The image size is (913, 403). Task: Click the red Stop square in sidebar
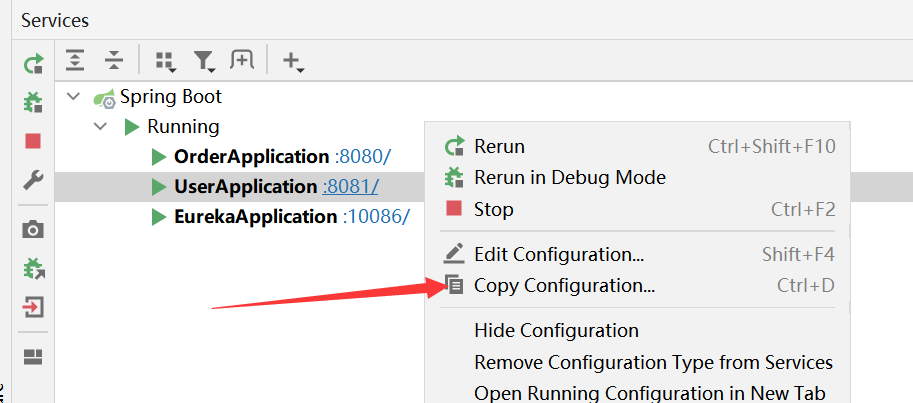pos(33,141)
